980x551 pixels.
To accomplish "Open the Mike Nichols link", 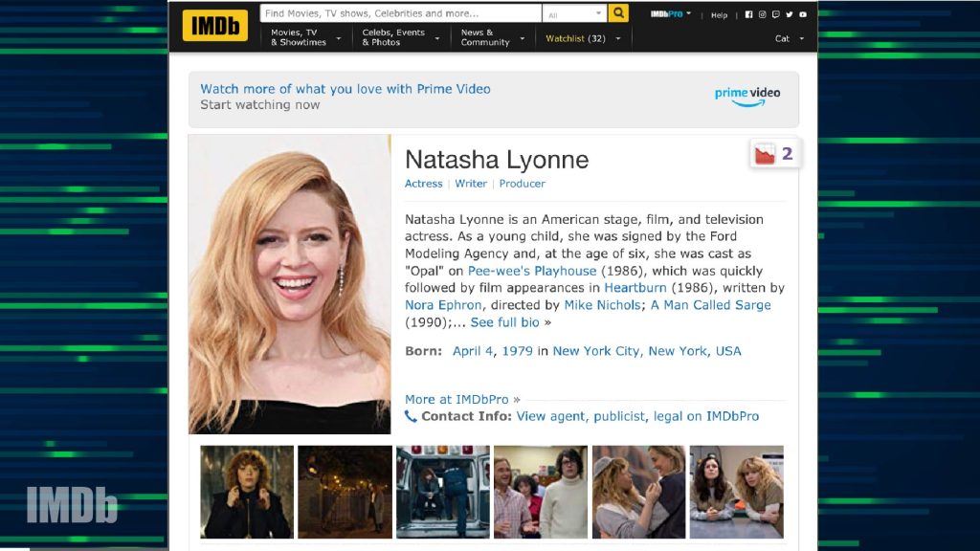I will pyautogui.click(x=602, y=305).
